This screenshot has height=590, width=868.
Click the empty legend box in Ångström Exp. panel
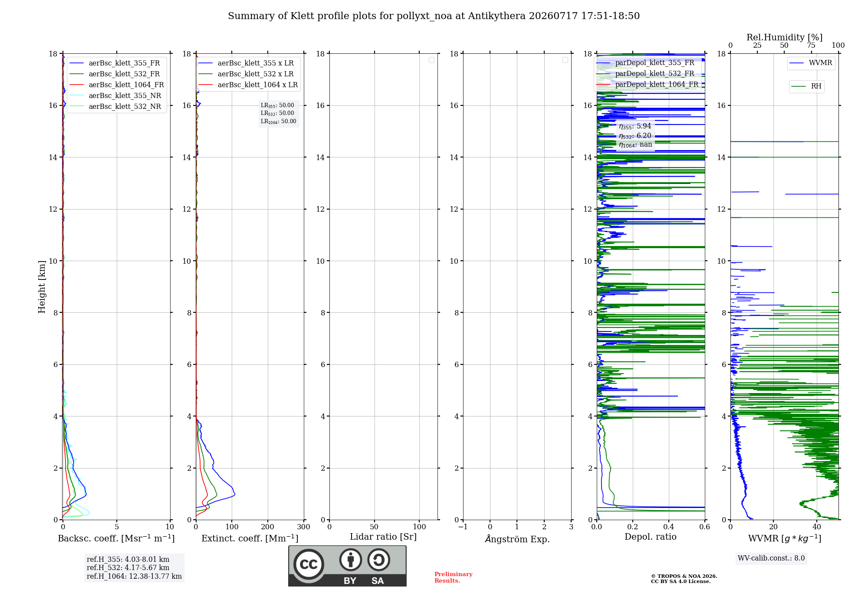tap(565, 60)
